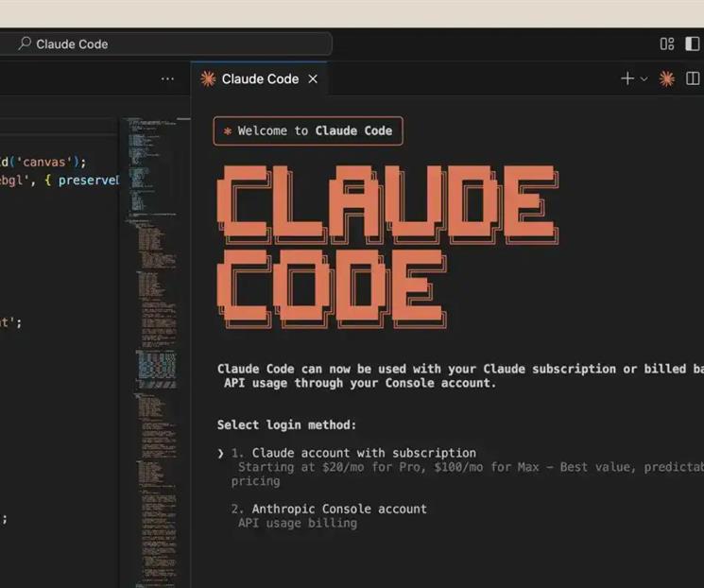The height and width of the screenshot is (588, 704).
Task: Click the 'Select login method:' text
Action: pos(286,425)
